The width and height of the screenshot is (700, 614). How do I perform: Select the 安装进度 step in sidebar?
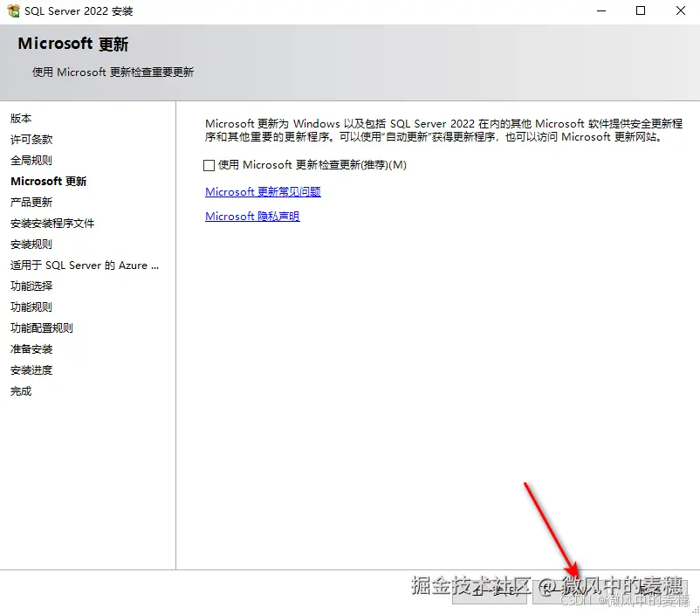(31, 370)
